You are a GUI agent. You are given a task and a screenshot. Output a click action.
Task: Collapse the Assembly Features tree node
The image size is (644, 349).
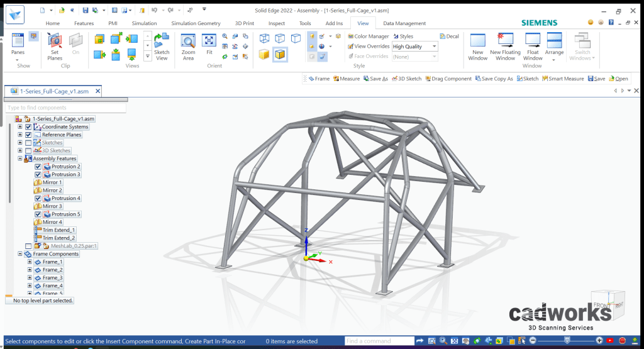tap(20, 158)
